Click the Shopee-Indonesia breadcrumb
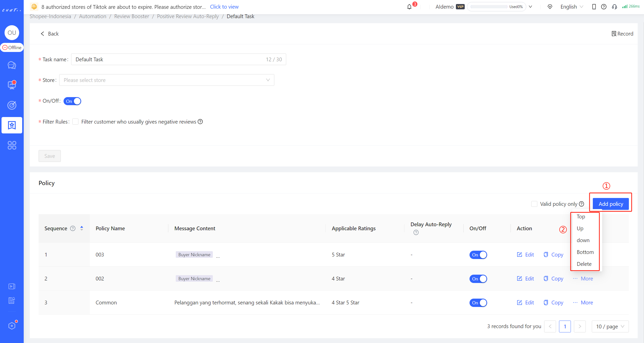The image size is (644, 343). [x=50, y=16]
